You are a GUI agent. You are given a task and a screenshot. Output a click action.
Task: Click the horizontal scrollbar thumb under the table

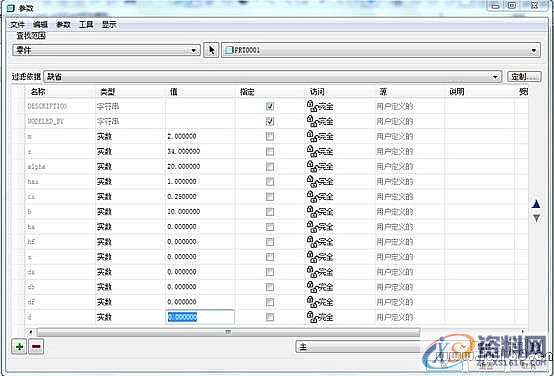point(228,332)
